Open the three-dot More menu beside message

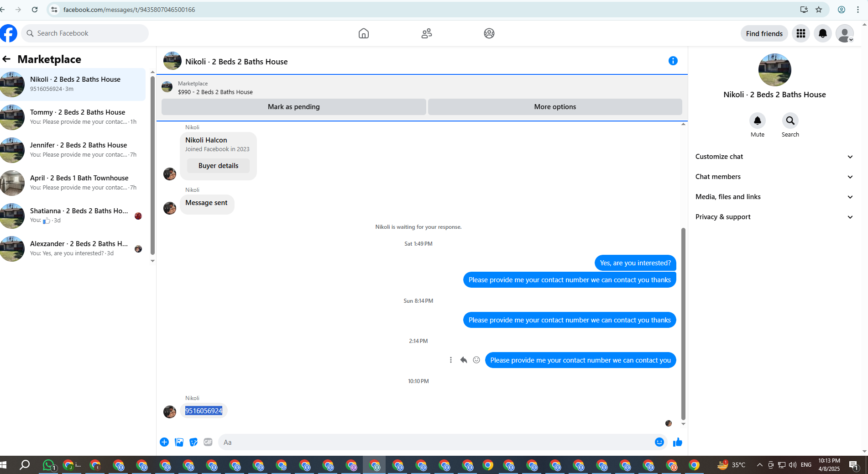click(451, 360)
